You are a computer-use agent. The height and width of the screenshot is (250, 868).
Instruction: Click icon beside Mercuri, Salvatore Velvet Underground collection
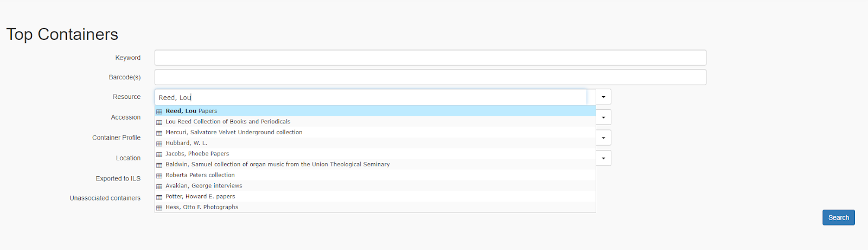159,133
